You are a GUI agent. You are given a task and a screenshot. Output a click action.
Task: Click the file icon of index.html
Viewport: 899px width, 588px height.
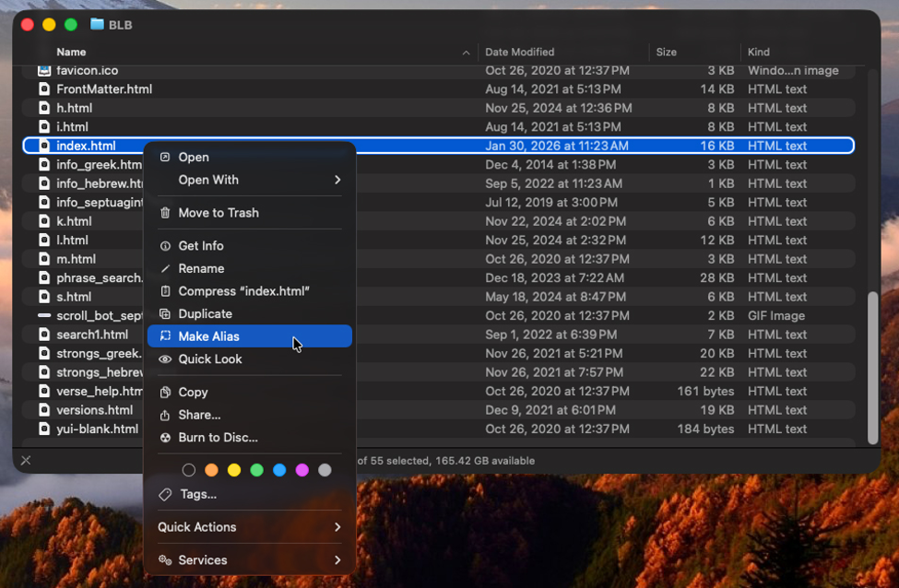(x=44, y=147)
